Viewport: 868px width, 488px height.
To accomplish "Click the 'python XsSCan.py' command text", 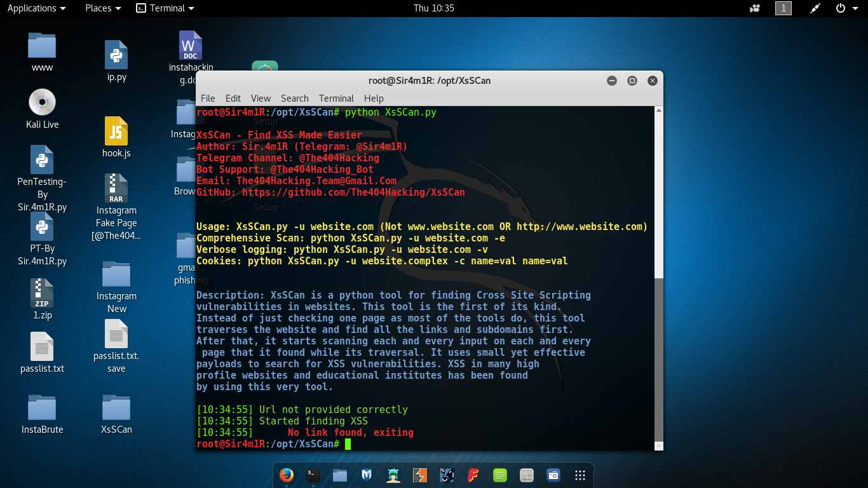I will click(391, 112).
